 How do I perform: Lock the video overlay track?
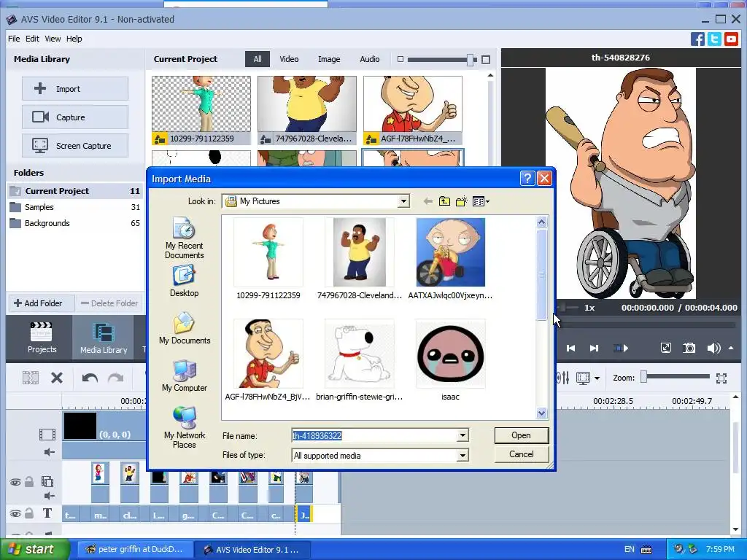(29, 482)
